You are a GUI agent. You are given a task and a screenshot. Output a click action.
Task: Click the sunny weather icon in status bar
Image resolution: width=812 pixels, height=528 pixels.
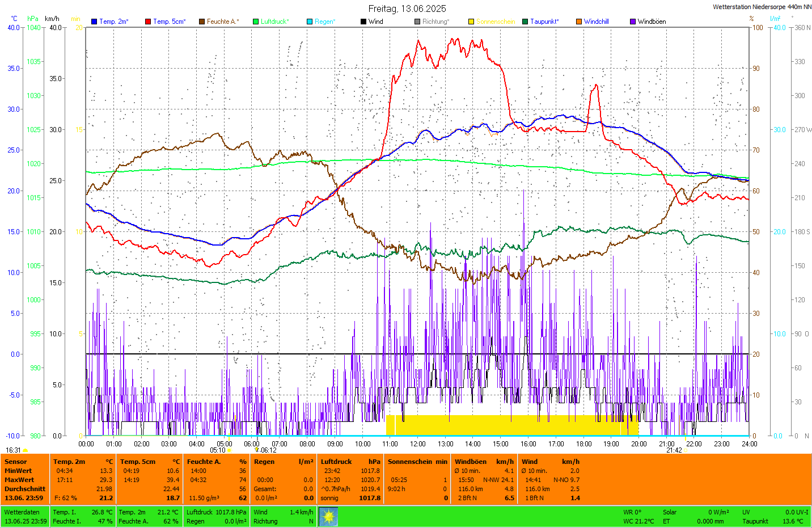328,517
